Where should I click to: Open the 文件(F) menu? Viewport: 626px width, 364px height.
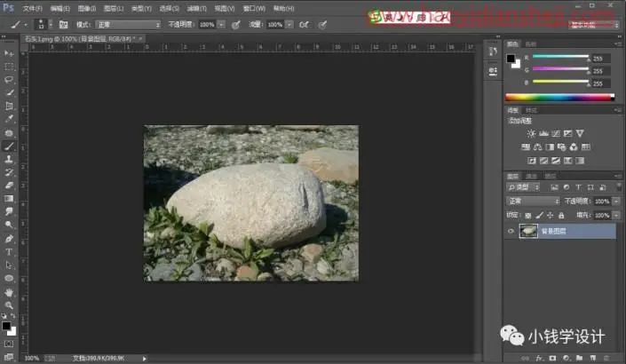(32, 8)
